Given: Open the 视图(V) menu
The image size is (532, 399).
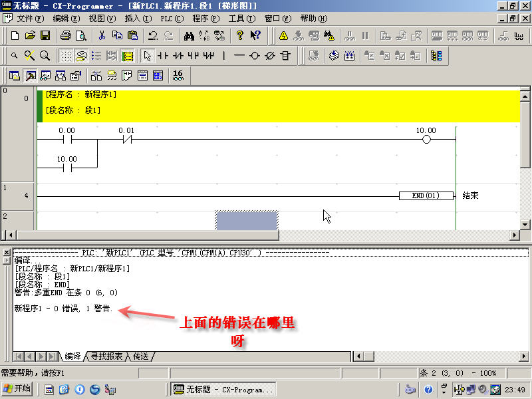Looking at the screenshot, I should 102,19.
